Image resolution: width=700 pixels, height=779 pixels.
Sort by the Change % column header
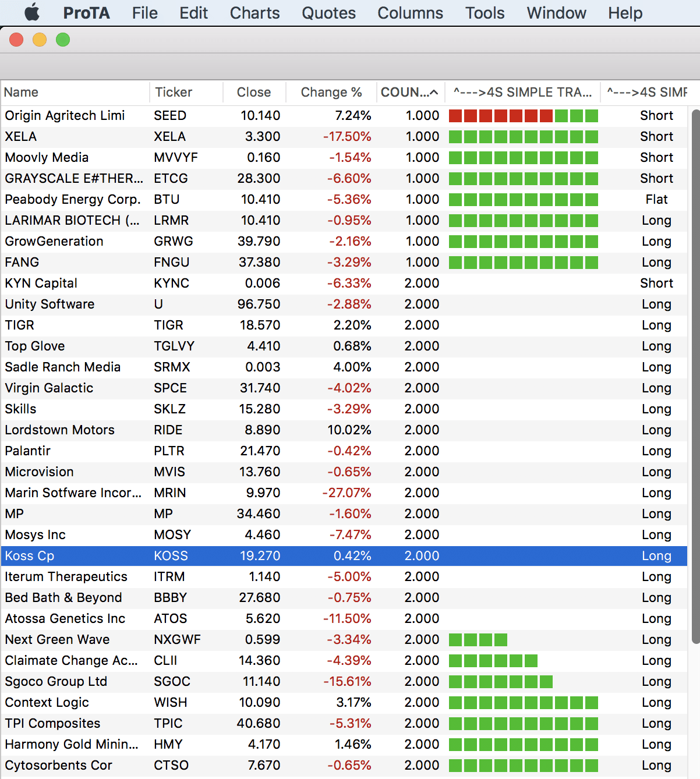click(331, 92)
